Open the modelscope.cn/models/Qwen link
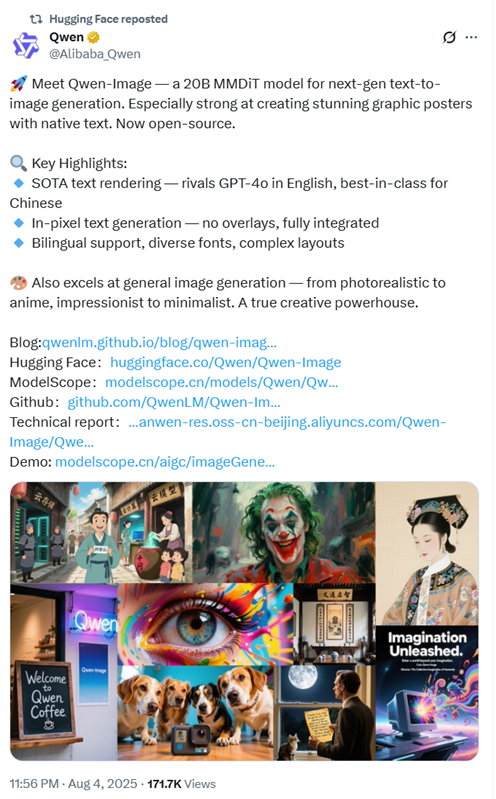Viewport: 496px width, 799px height. coord(222,382)
